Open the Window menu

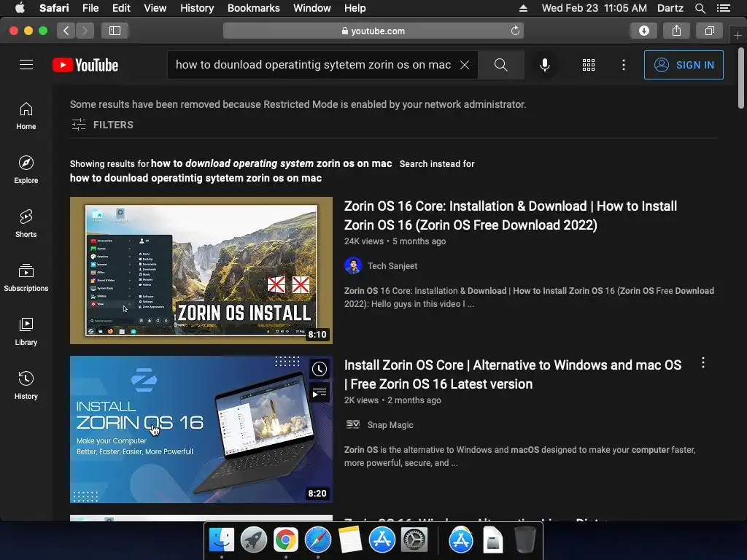(x=312, y=8)
